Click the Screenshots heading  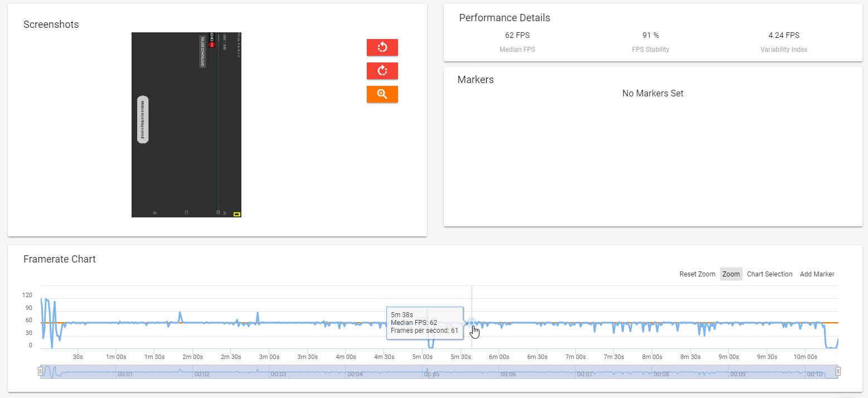pos(51,25)
